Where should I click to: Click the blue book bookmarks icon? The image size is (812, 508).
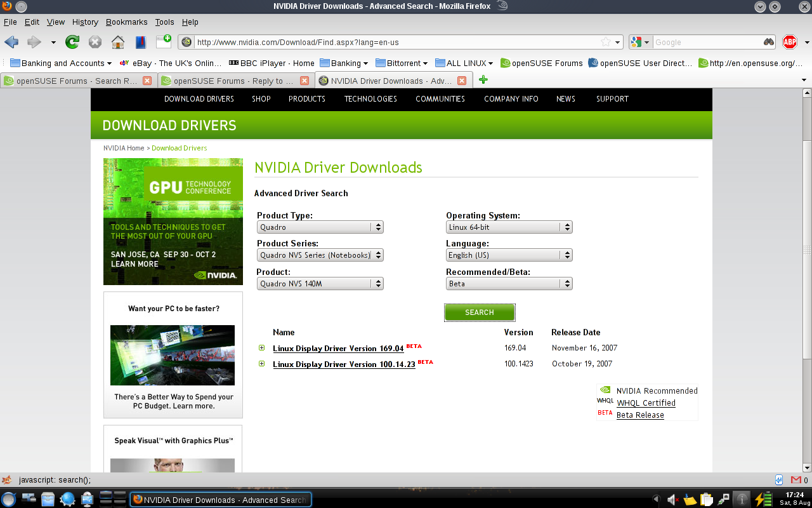click(x=141, y=42)
